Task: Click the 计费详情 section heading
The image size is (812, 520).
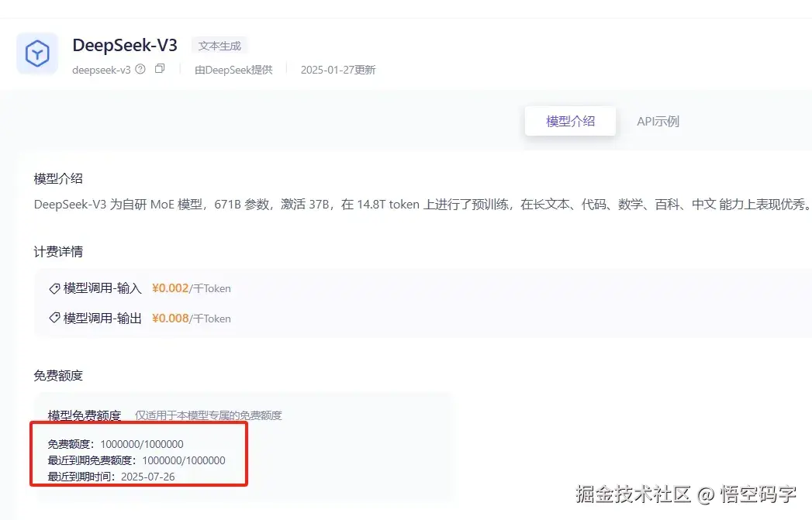Action: [x=58, y=252]
